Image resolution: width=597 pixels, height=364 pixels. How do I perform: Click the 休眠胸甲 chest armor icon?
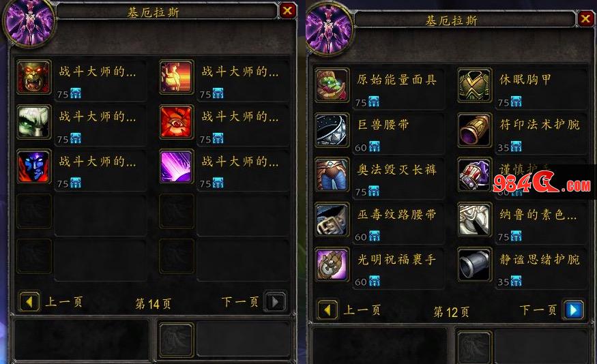click(474, 85)
